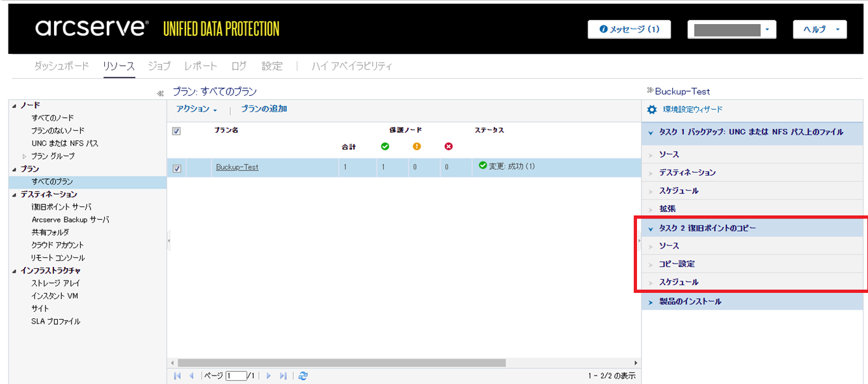
Task: Open the Buckup-Test plan link
Action: pyautogui.click(x=237, y=167)
